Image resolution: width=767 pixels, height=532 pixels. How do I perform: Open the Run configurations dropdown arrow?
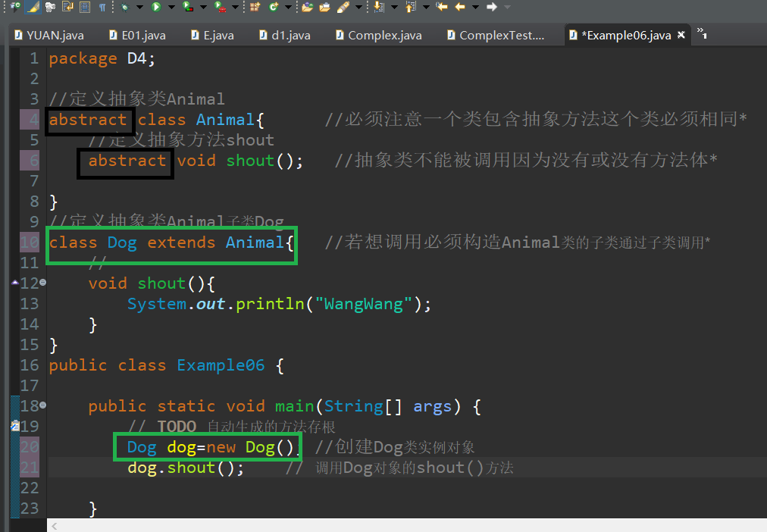(x=171, y=7)
